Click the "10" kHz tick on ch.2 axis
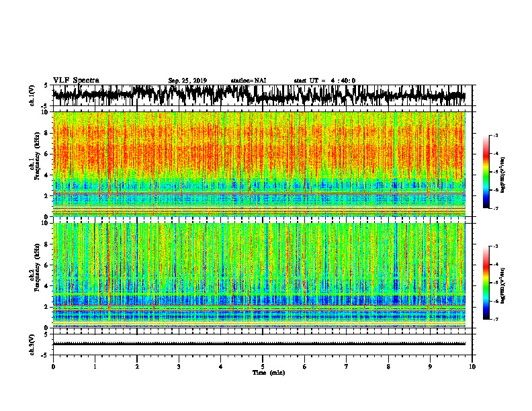This screenshot has width=532, height=411. [46, 223]
